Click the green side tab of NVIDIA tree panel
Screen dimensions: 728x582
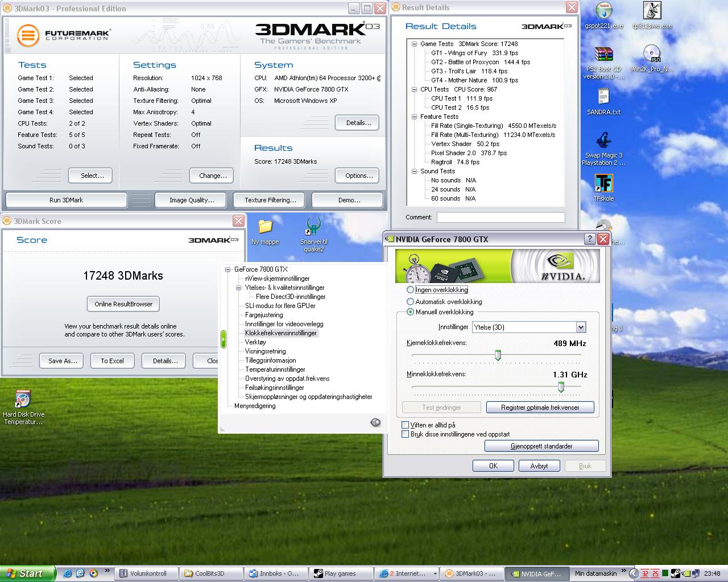[224, 339]
